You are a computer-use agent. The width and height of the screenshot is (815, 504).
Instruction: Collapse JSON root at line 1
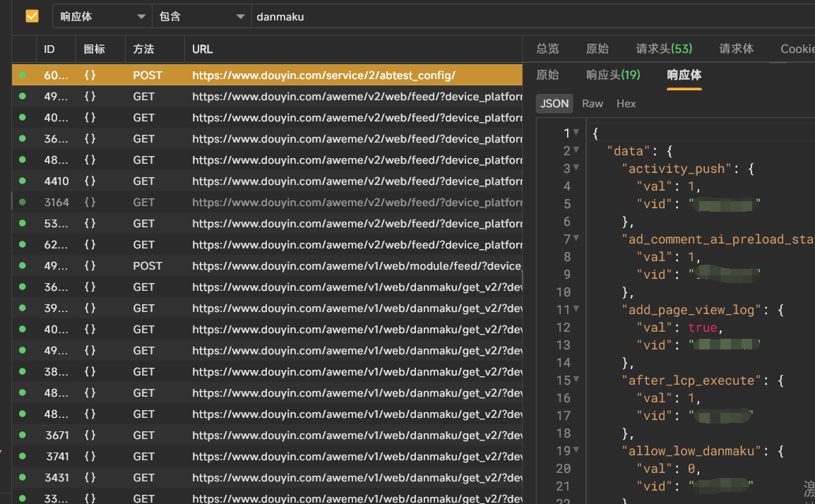tap(576, 133)
